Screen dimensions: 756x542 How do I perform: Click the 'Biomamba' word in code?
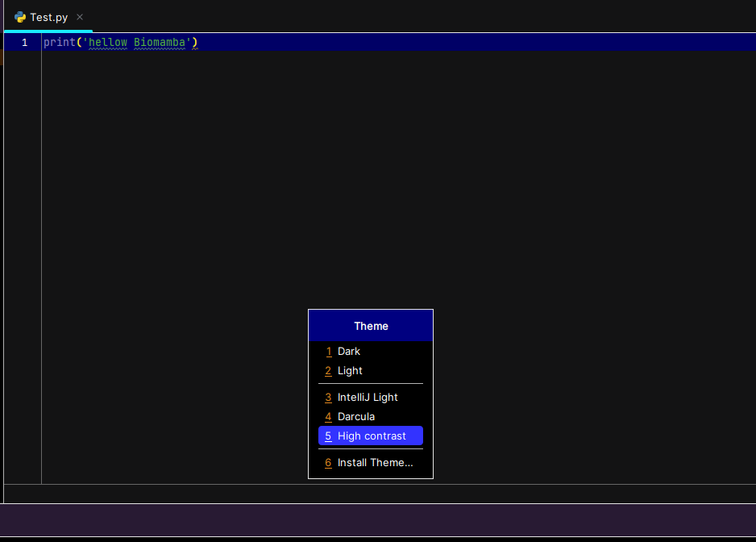tap(160, 43)
